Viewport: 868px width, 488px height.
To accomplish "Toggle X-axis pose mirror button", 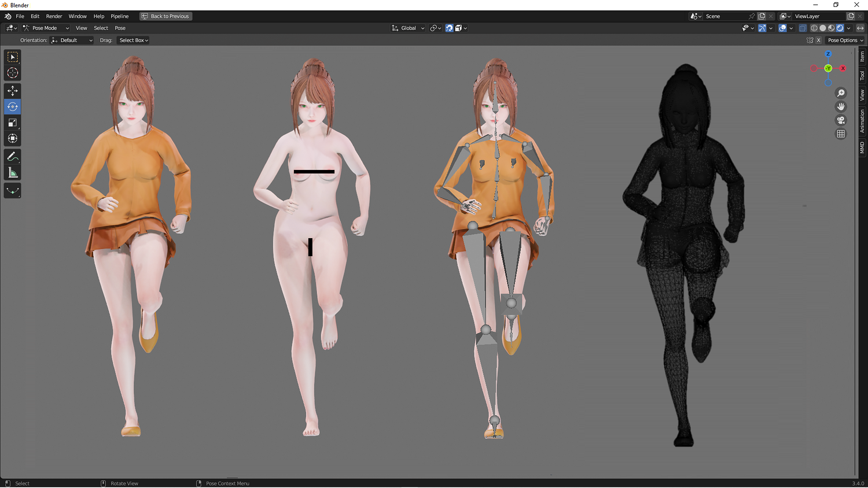I will coord(818,40).
